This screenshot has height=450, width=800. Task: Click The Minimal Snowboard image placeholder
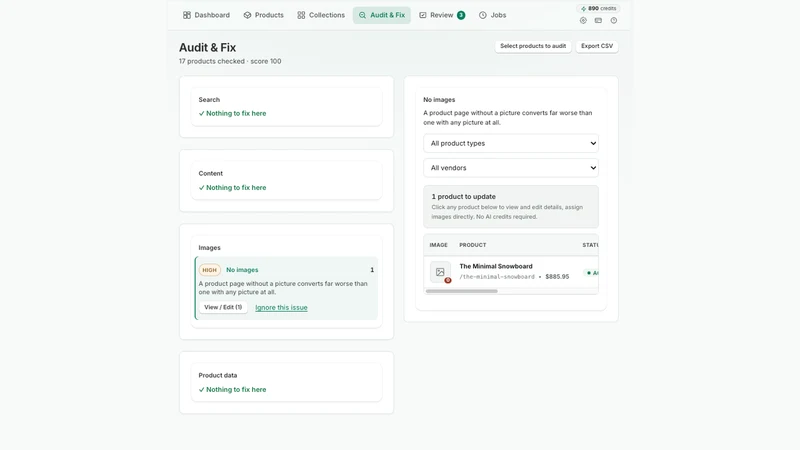coord(440,272)
